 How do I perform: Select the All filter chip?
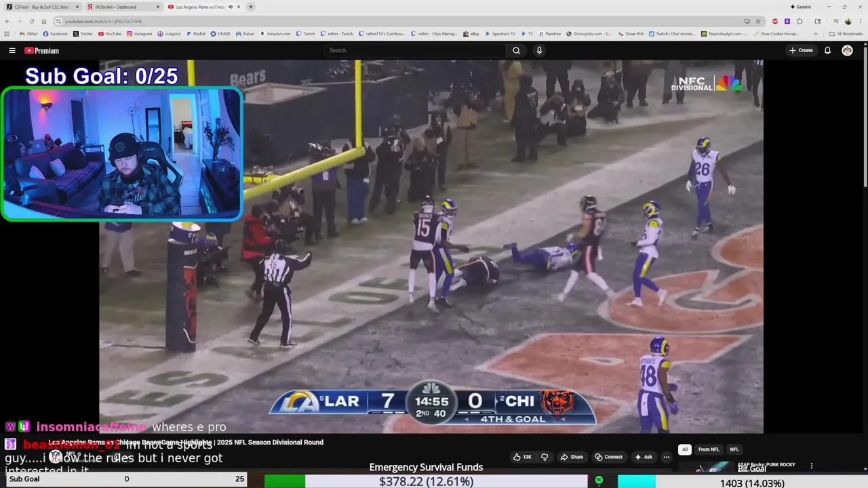click(x=685, y=449)
